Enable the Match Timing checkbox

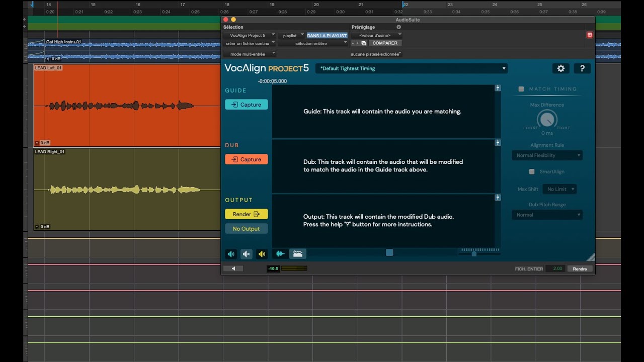tap(521, 89)
